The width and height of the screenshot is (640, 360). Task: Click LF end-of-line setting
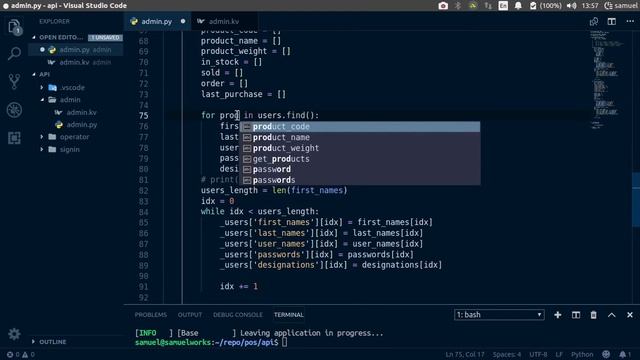click(559, 354)
